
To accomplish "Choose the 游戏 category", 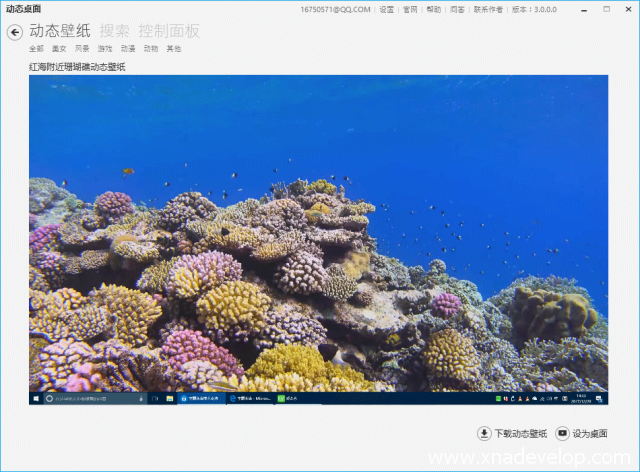I will 105,48.
